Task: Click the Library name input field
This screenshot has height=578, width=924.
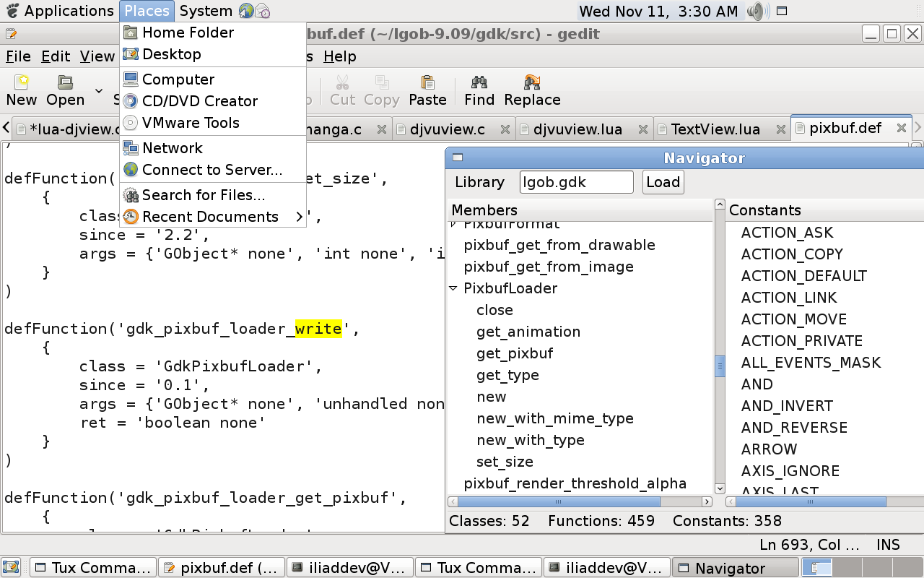Action: [576, 182]
